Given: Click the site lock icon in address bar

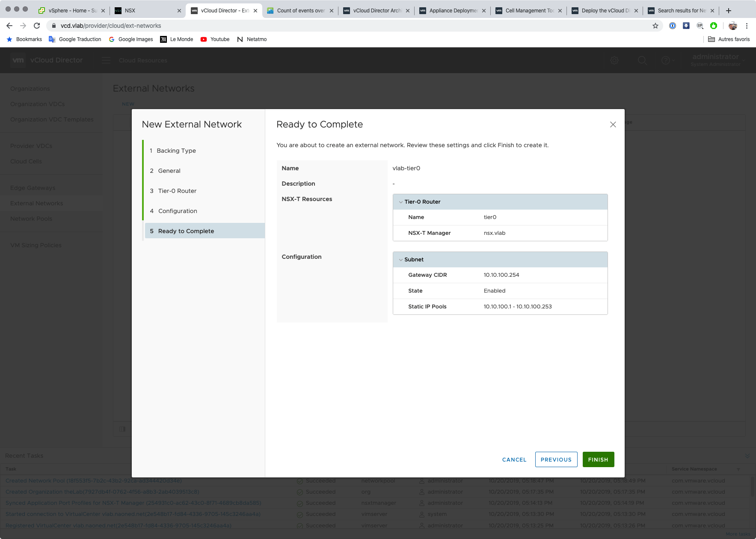Looking at the screenshot, I should pos(54,26).
